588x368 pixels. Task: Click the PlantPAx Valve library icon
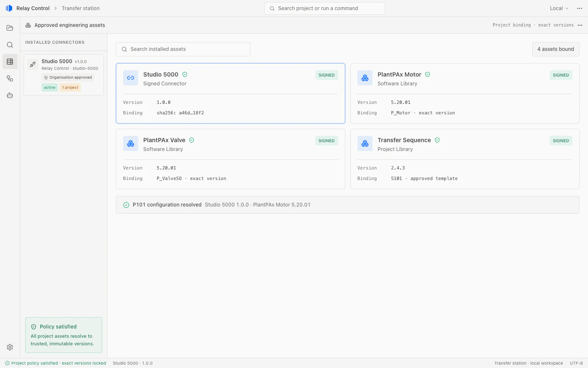[x=131, y=143]
